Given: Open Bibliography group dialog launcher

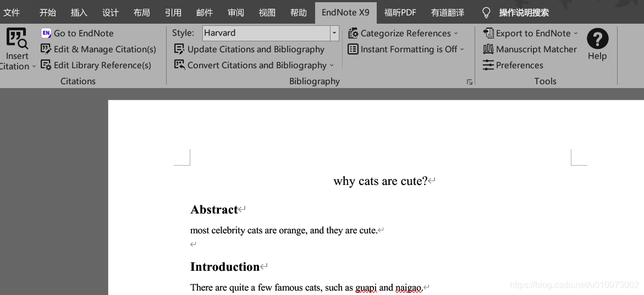Looking at the screenshot, I should [470, 82].
